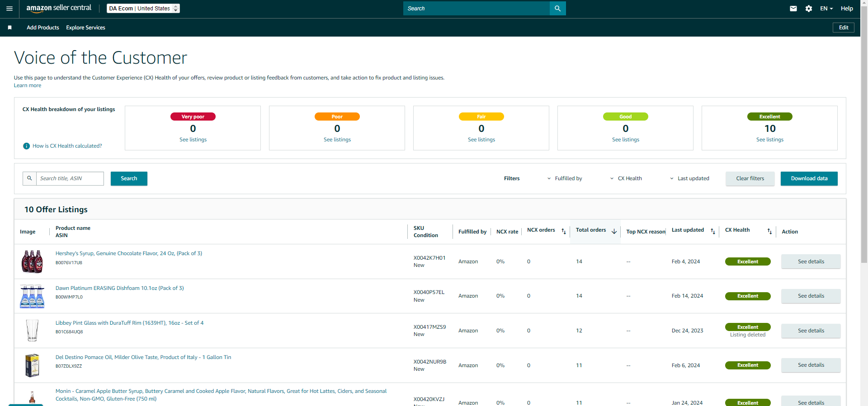This screenshot has height=406, width=868.
Task: Open Monin Caramel Apple Butter Syrup link
Action: point(221,395)
